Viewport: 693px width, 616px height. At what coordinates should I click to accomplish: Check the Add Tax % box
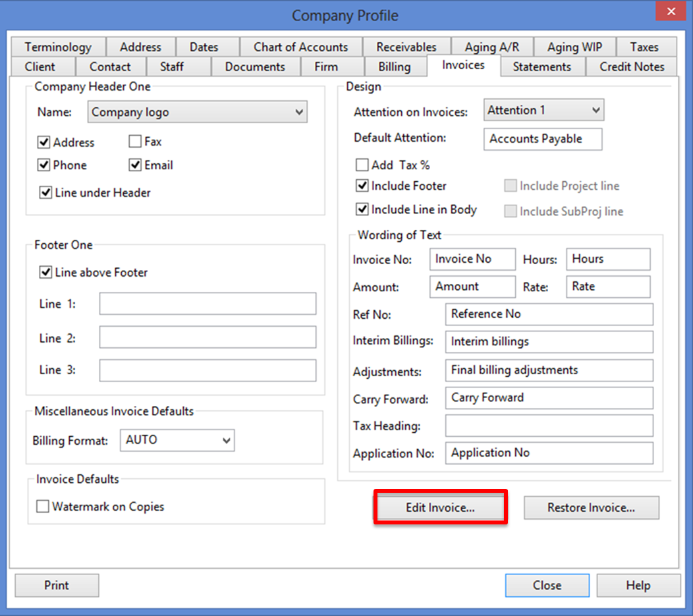(362, 165)
